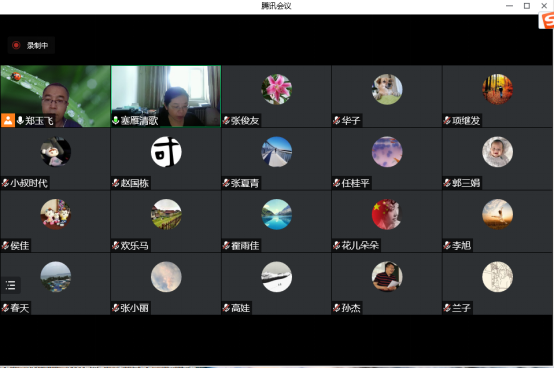Click the muted mic icon beside 华子
The image size is (554, 368).
click(x=337, y=121)
